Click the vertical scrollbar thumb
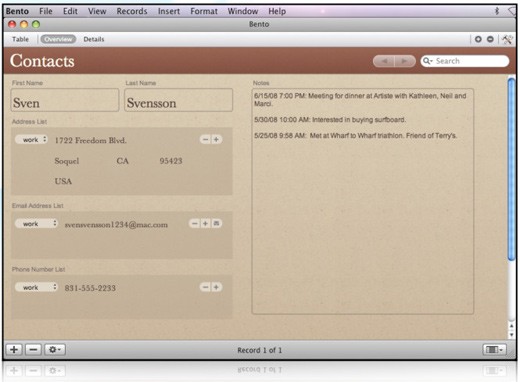 (x=511, y=169)
